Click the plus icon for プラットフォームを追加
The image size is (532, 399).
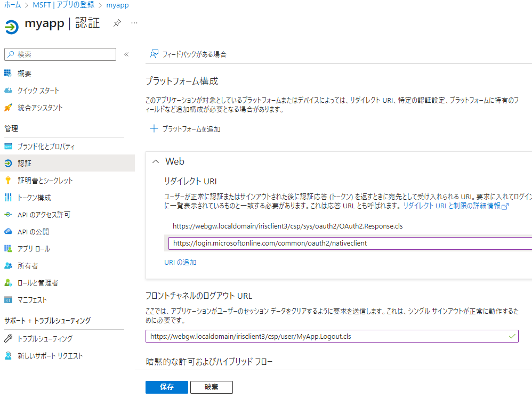click(154, 129)
